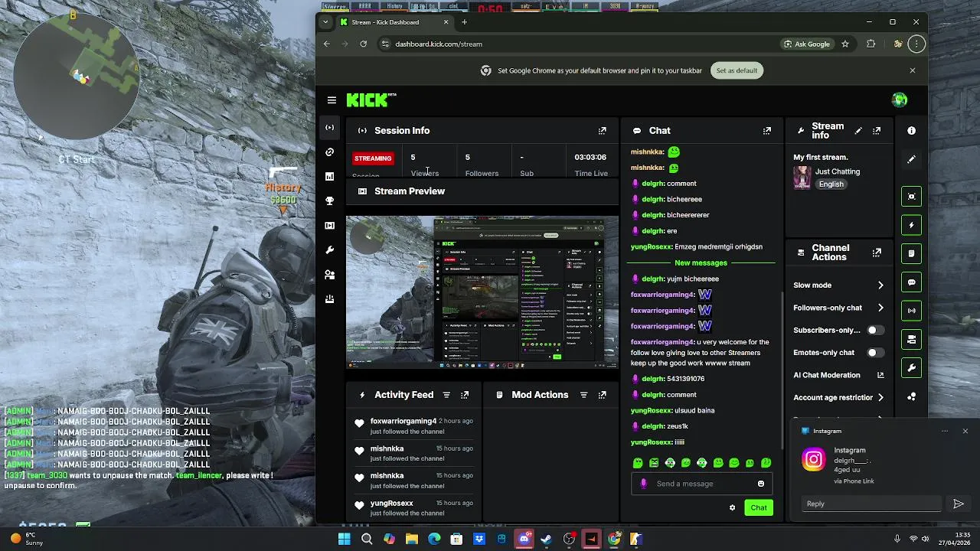Viewport: 980px width, 551px height.
Task: Enable Emotes-only chat switch
Action: click(x=874, y=353)
